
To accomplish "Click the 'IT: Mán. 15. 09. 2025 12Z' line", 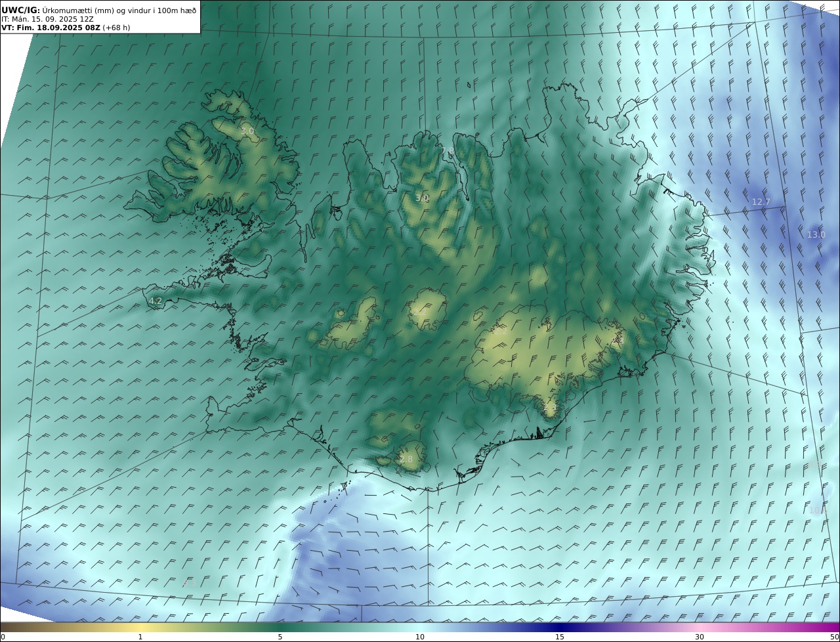I will tap(47, 19).
